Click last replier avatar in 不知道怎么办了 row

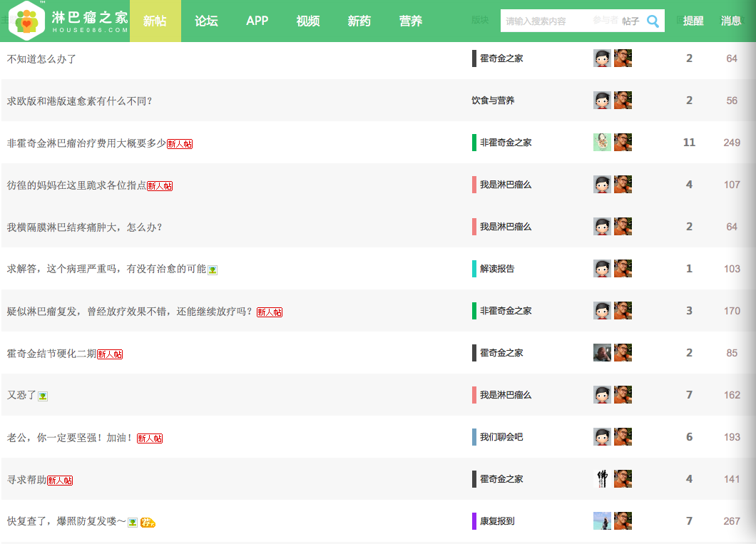pos(623,58)
